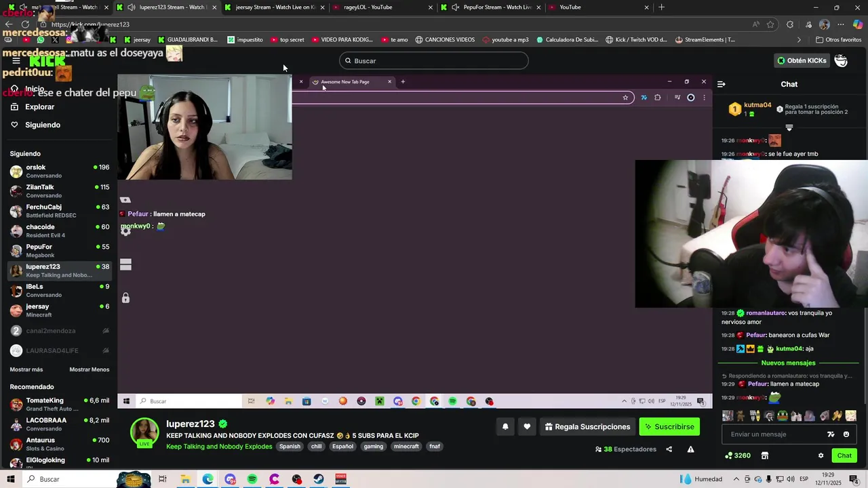Click 3260 channel points balance
Screen dimensions: 868x488
tap(738, 455)
